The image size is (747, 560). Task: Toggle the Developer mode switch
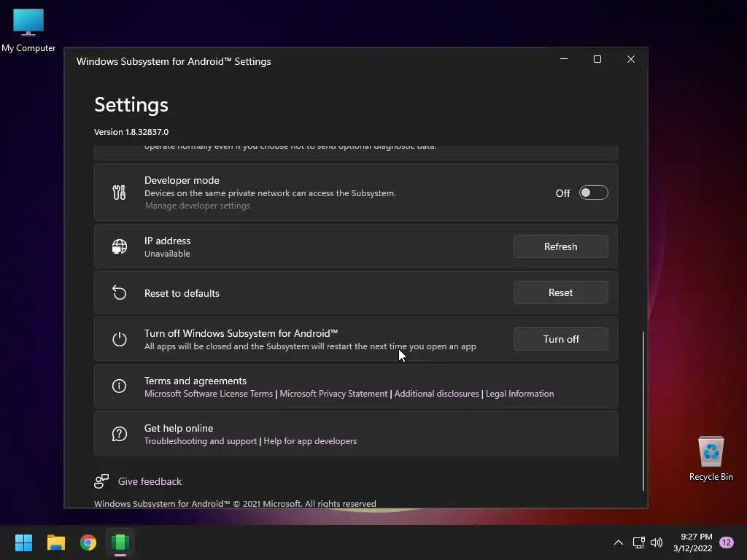(x=593, y=192)
